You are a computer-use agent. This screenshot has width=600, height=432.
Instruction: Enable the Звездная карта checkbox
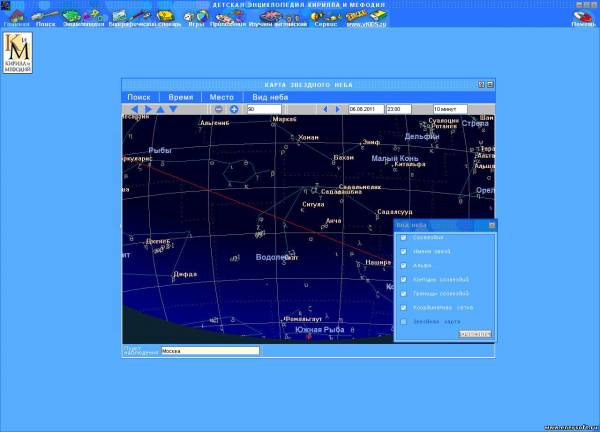click(403, 321)
